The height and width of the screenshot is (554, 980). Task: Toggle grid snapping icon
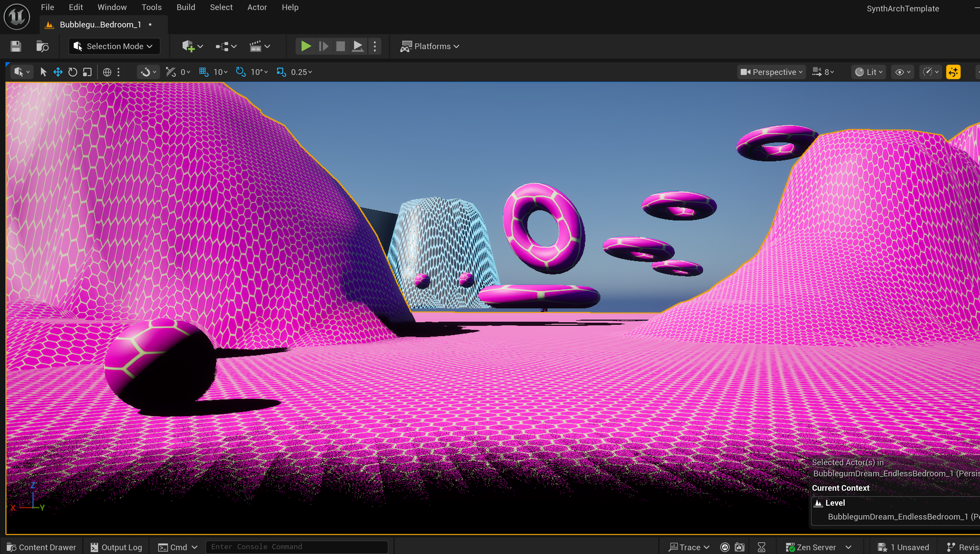(203, 72)
